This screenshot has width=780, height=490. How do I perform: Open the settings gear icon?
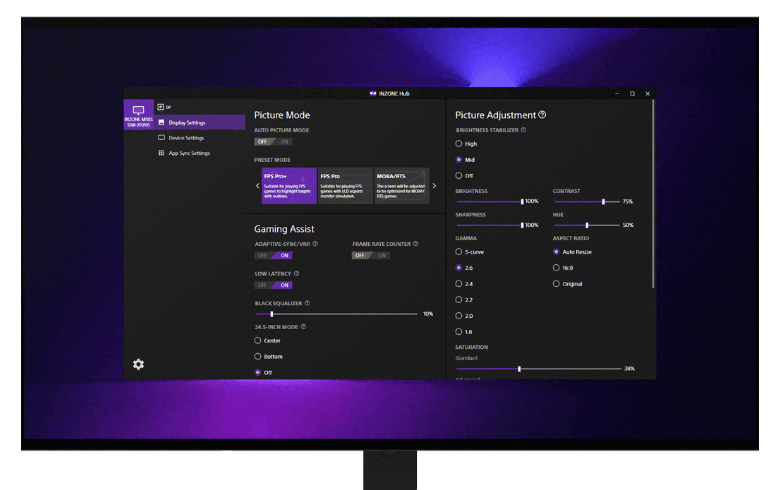coord(138,364)
